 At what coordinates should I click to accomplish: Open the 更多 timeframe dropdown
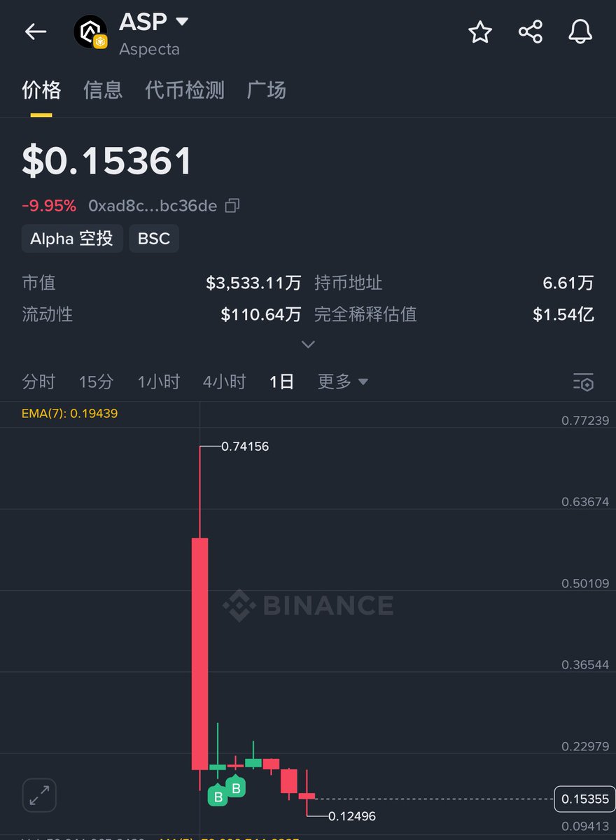coord(342,381)
